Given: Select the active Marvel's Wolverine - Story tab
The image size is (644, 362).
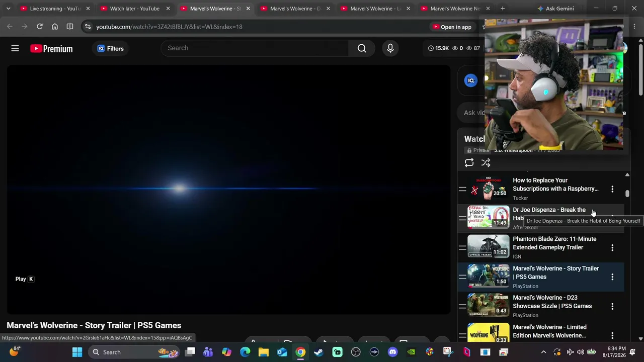Looking at the screenshot, I should click(x=215, y=9).
